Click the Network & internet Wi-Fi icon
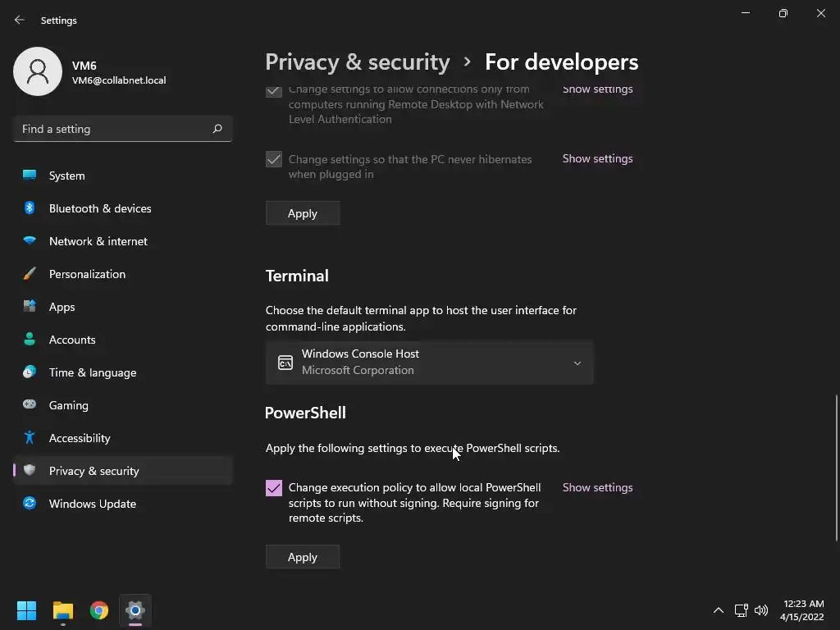The height and width of the screenshot is (630, 840). (x=30, y=241)
